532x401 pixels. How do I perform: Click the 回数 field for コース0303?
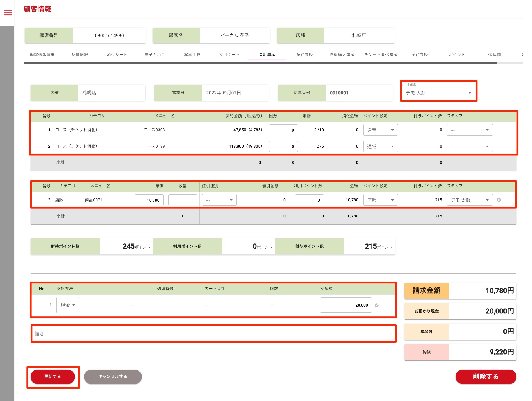[x=283, y=130]
